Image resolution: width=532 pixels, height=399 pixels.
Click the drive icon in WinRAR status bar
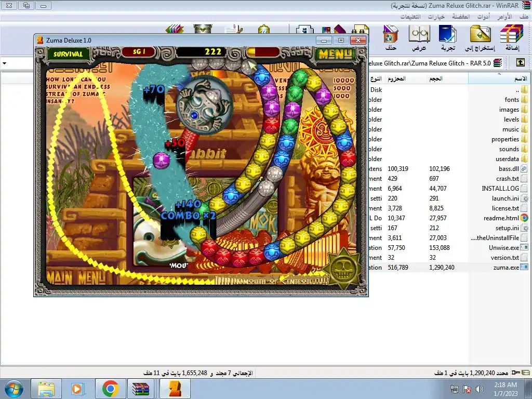527,373
